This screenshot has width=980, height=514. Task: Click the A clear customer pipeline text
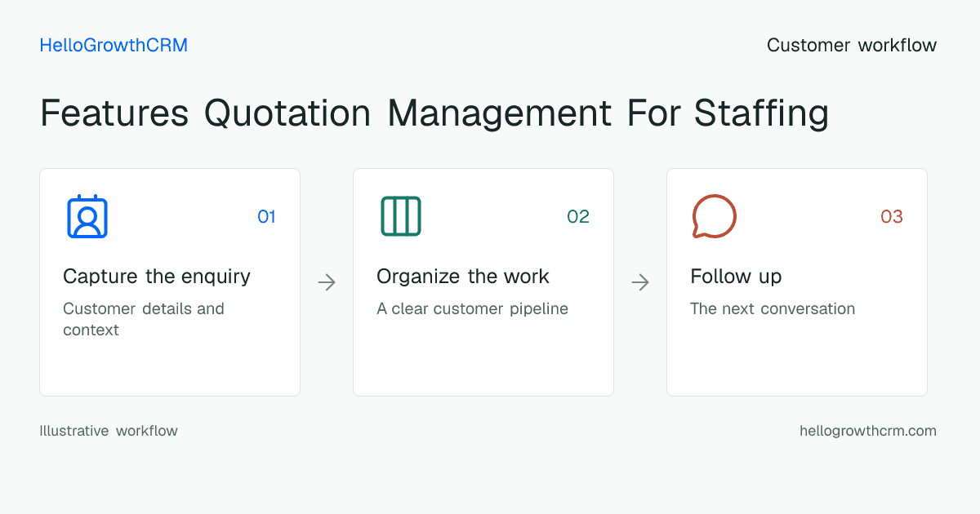pyautogui.click(x=472, y=309)
